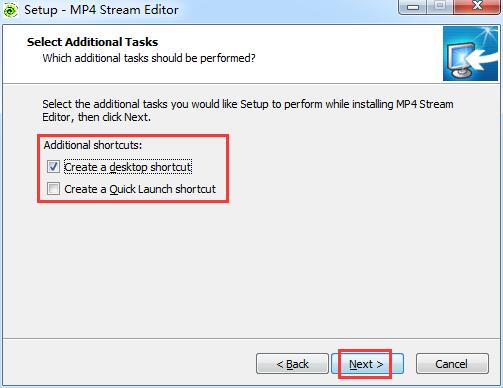Click 'Which additional tasks should be performed?' subtitle

click(149, 58)
